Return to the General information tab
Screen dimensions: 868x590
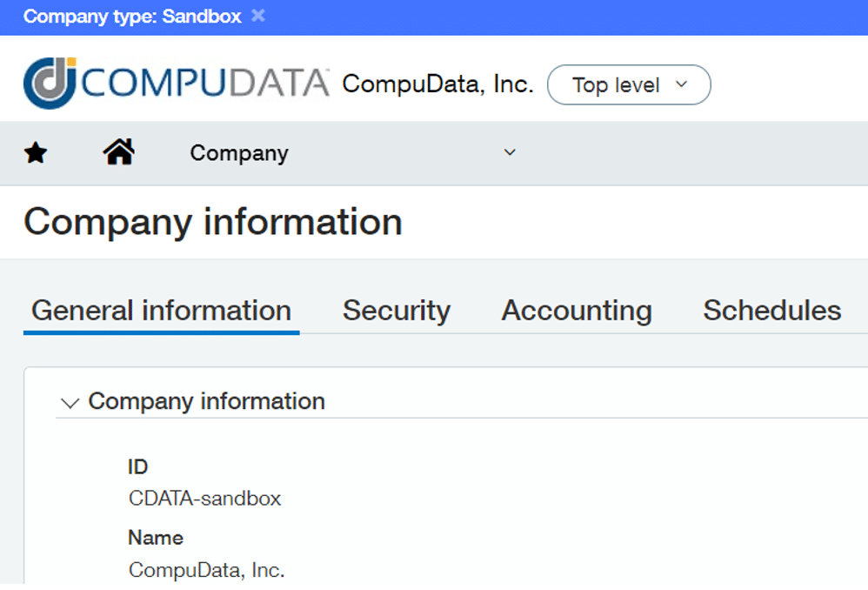point(161,311)
